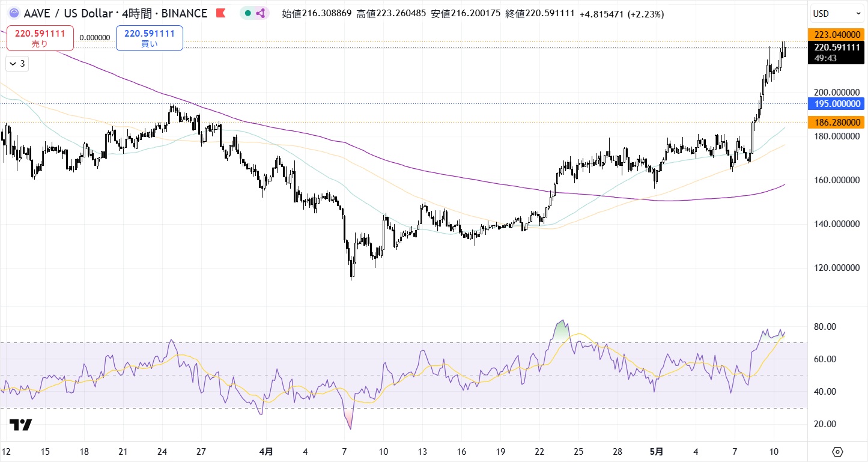Click the TradingView logo on the chart
Screen dimensions: 868x462
(20, 425)
